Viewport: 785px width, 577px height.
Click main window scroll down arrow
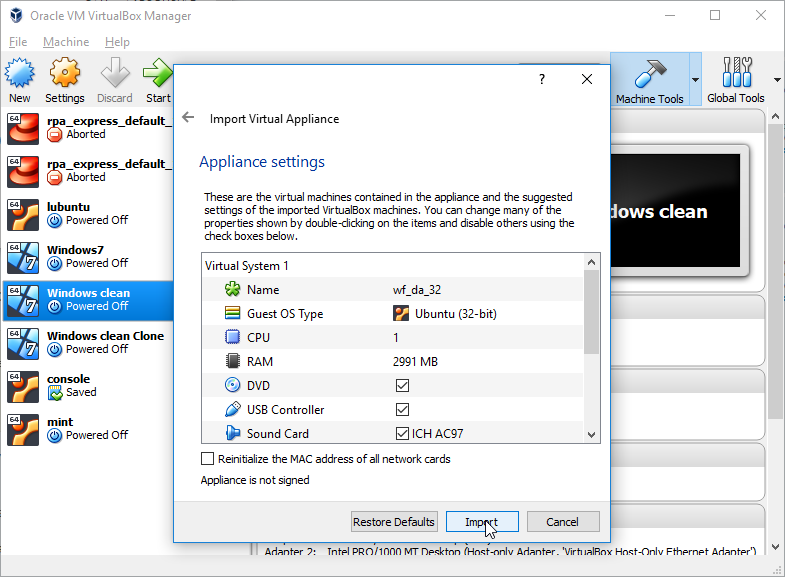[x=775, y=546]
